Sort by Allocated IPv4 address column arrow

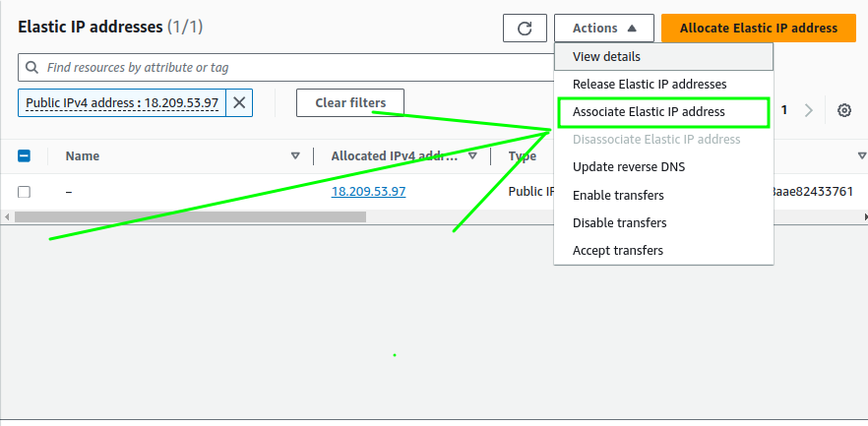tap(472, 155)
